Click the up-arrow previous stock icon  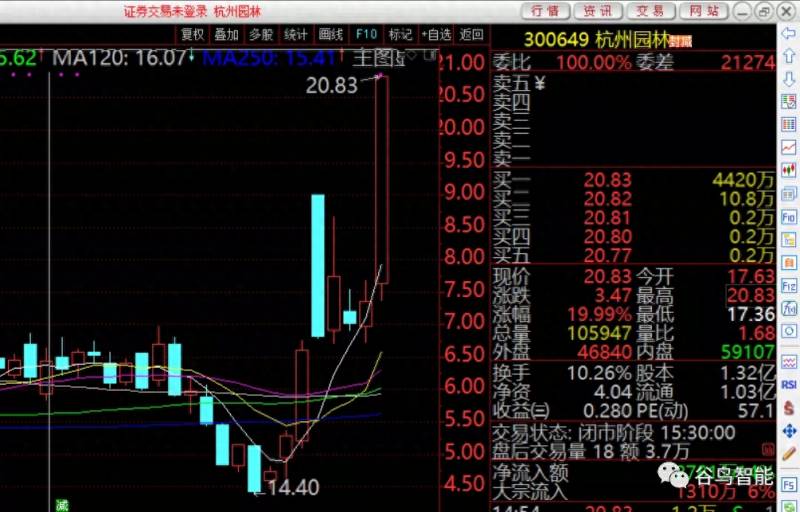coord(789,56)
